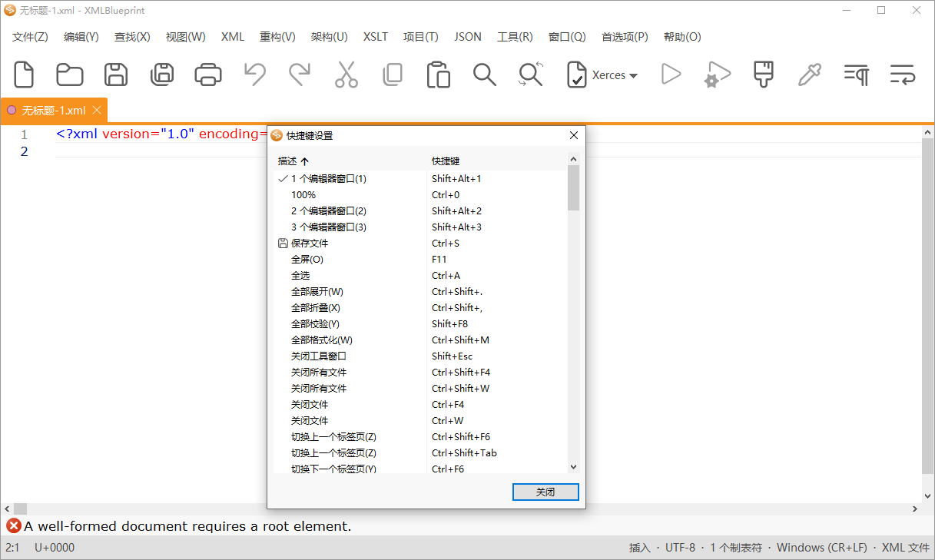The height and width of the screenshot is (560, 935).
Task: Open the 窗口(Q) menu
Action: pyautogui.click(x=567, y=37)
